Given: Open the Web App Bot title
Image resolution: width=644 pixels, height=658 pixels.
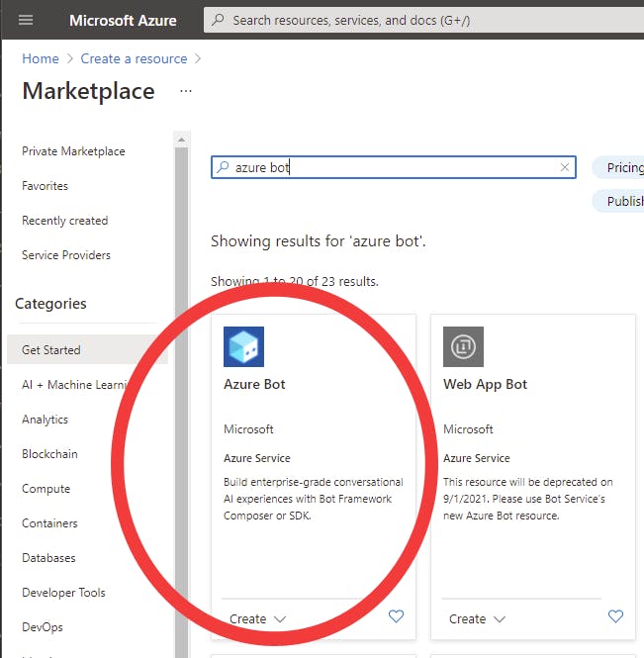Looking at the screenshot, I should 485,384.
